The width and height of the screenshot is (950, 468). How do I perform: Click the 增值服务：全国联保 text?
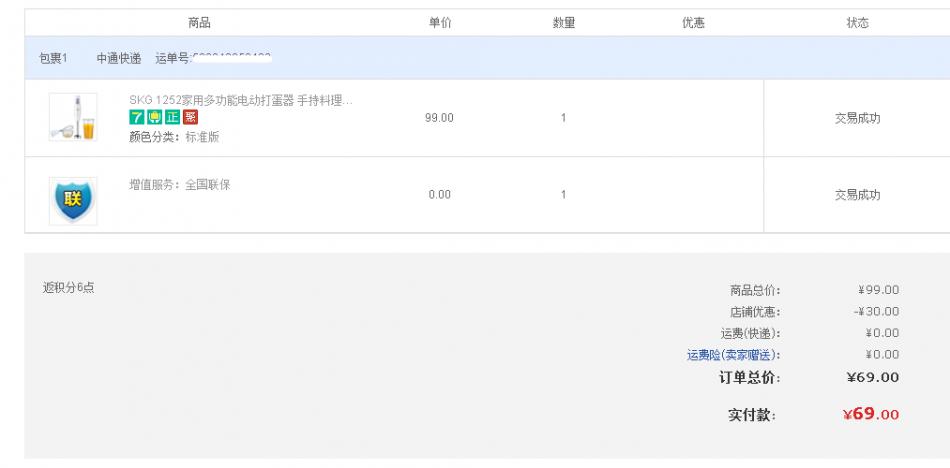pyautogui.click(x=179, y=185)
